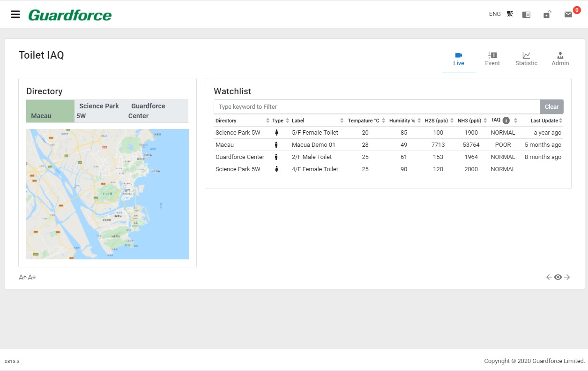Select the 5/F Female Toilet label
This screenshot has width=588, height=371.
(315, 133)
